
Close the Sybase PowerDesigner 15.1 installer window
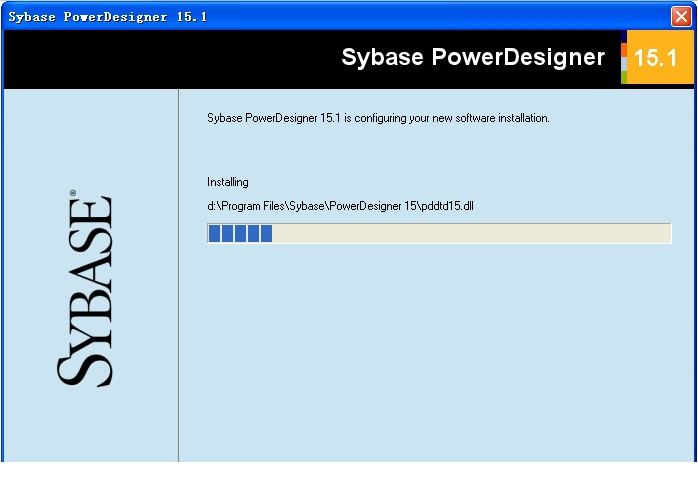681,17
